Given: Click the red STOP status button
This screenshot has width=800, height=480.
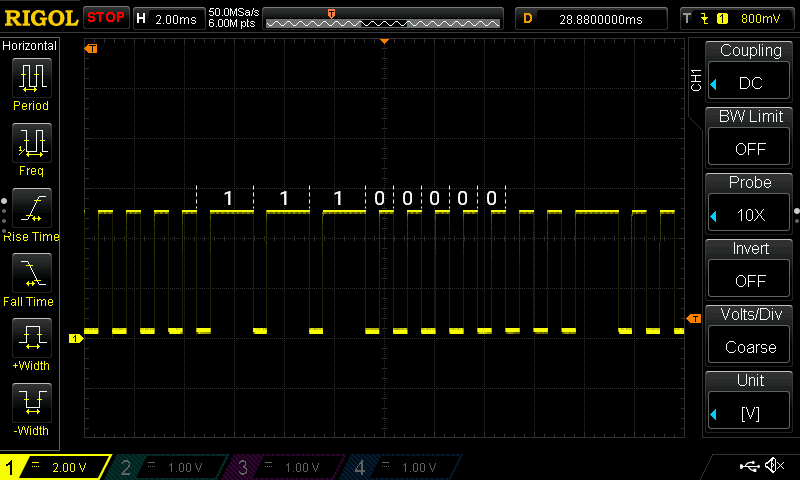Looking at the screenshot, I should click(x=105, y=18).
